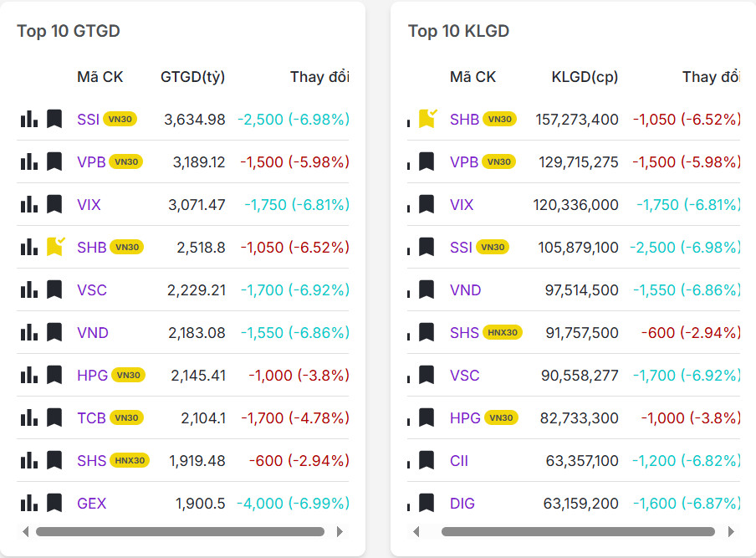
Task: Click the left scroll arrow under Top 10 KLGD
Action: tap(416, 531)
